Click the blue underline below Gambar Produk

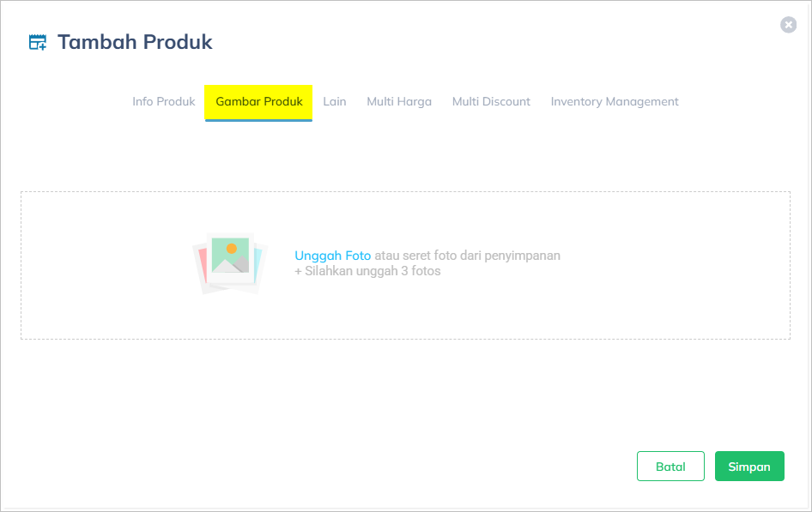point(258,120)
